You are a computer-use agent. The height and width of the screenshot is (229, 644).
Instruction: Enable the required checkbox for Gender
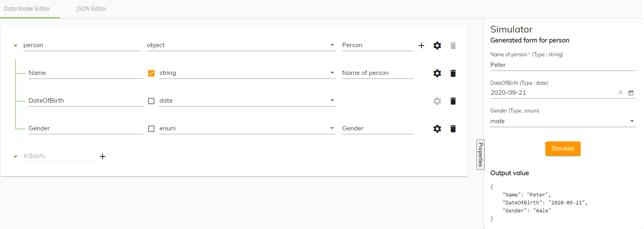coord(151,129)
